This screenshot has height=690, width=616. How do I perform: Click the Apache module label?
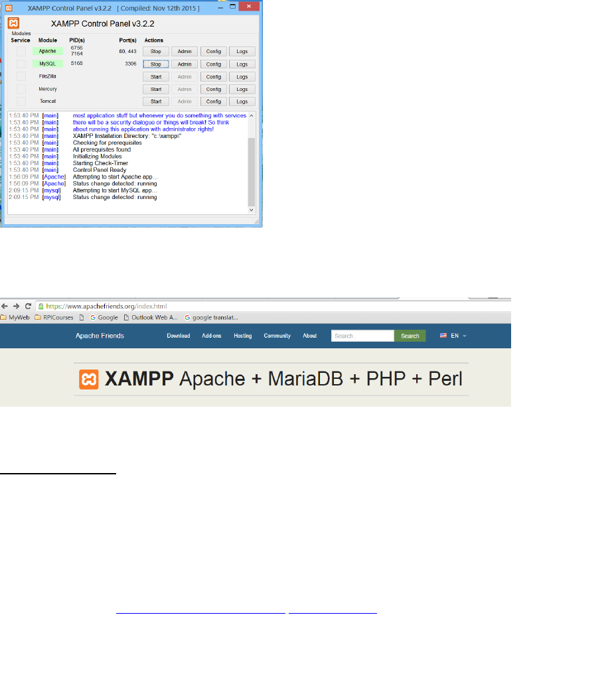(48, 51)
